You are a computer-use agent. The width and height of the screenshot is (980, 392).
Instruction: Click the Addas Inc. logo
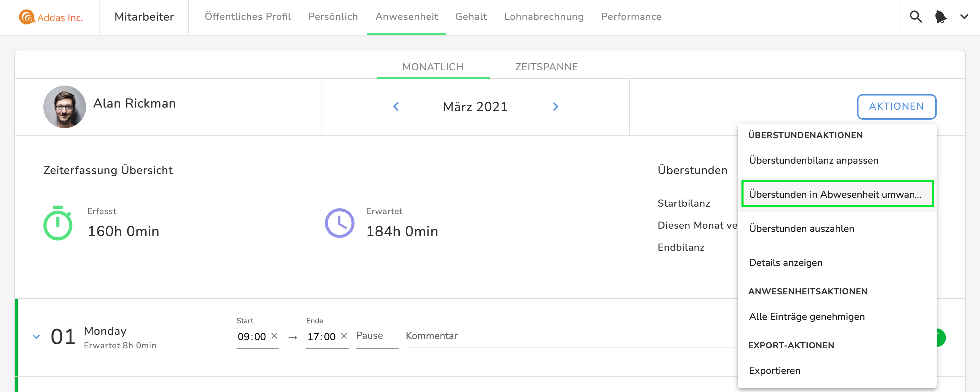(x=50, y=17)
